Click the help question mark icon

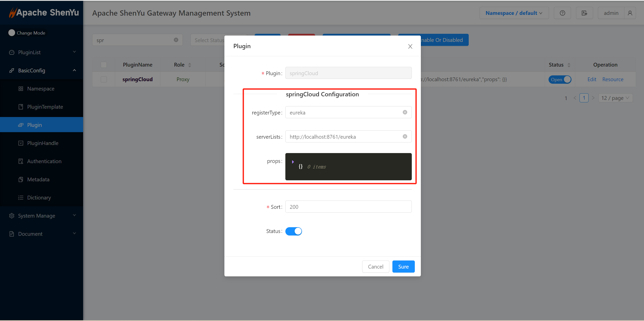(x=562, y=13)
